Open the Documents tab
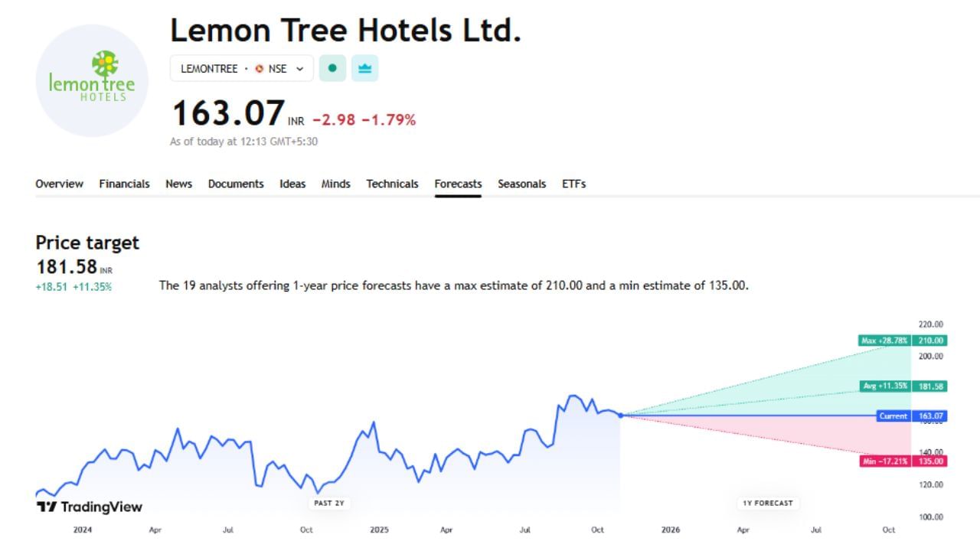 click(x=236, y=184)
